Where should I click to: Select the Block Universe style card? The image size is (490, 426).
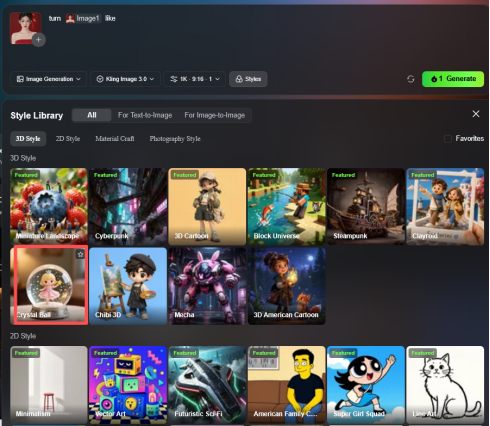[287, 206]
